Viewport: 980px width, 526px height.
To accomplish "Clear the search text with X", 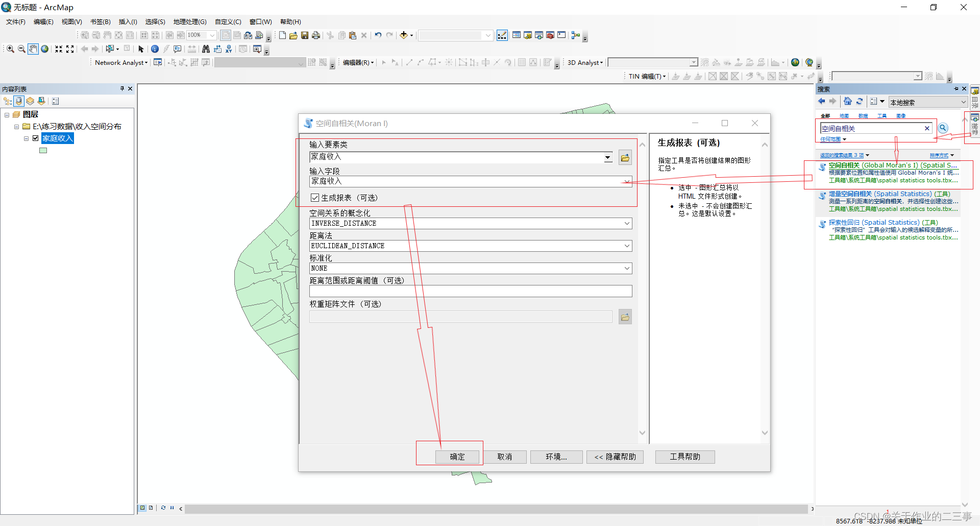I will point(927,128).
